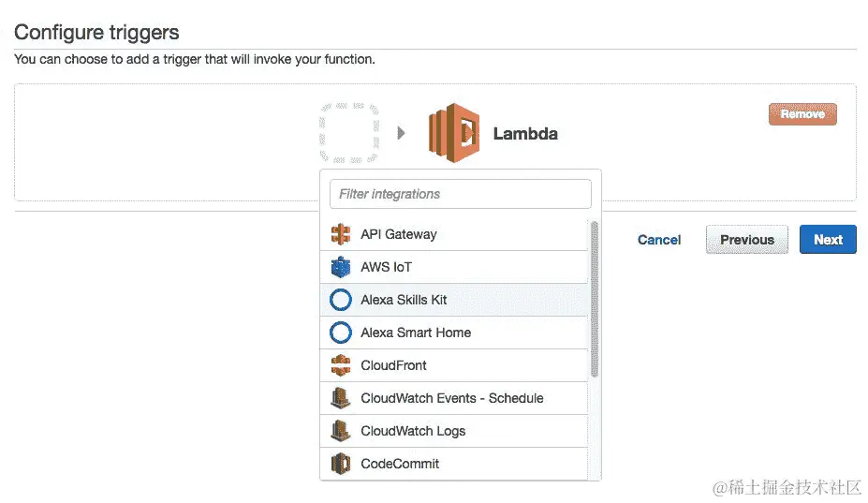Go back with the Previous button

click(x=746, y=240)
